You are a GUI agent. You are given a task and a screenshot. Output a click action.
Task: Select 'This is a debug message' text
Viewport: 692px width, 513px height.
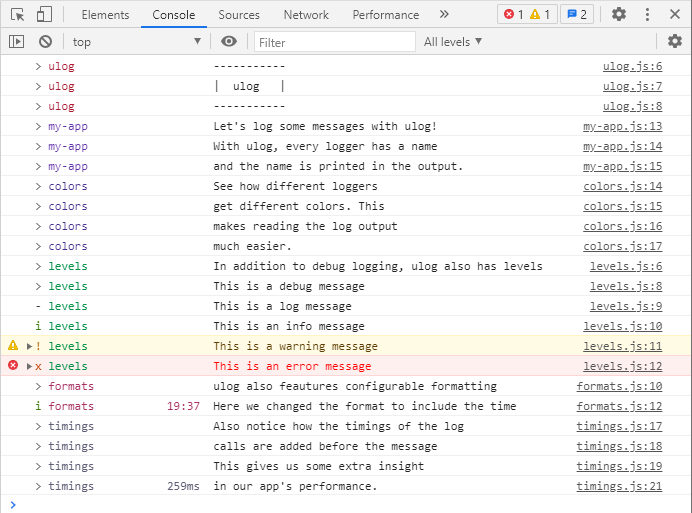(x=289, y=286)
